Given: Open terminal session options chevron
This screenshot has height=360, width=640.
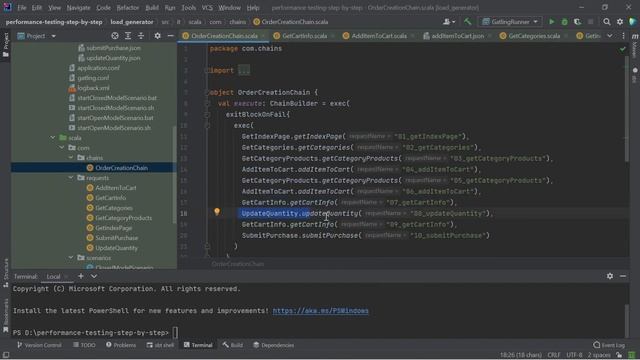Looking at the screenshot, I should pos(94,276).
